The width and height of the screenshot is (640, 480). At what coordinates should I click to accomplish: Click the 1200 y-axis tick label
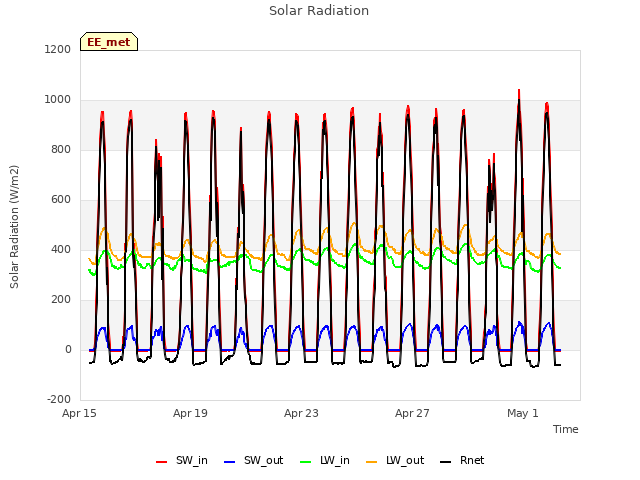pos(58,50)
